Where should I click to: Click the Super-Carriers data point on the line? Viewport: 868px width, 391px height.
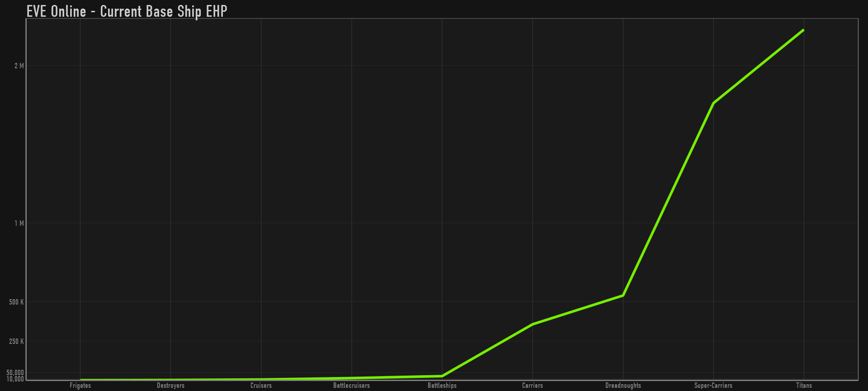tap(713, 103)
